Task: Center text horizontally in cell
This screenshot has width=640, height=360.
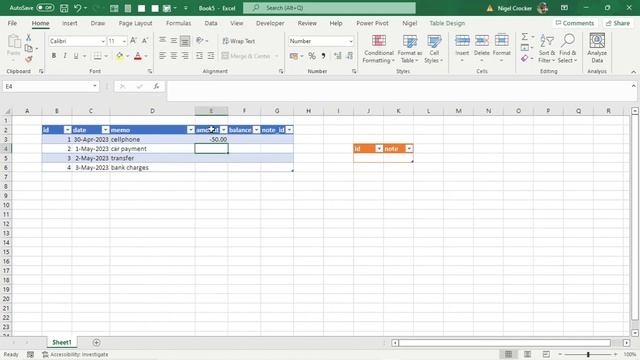Action: (x=174, y=56)
